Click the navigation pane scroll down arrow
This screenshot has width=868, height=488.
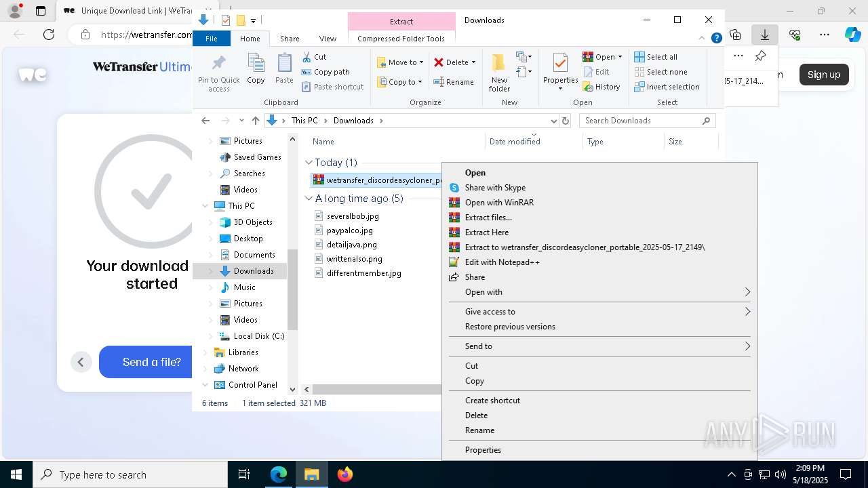pyautogui.click(x=292, y=389)
